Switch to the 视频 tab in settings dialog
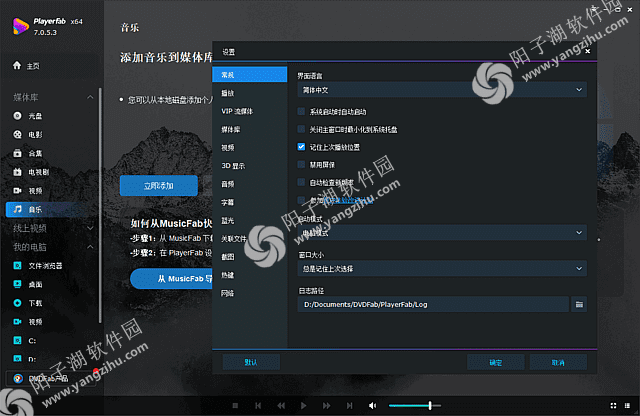Image resolution: width=640 pixels, height=416 pixels. tap(250, 148)
